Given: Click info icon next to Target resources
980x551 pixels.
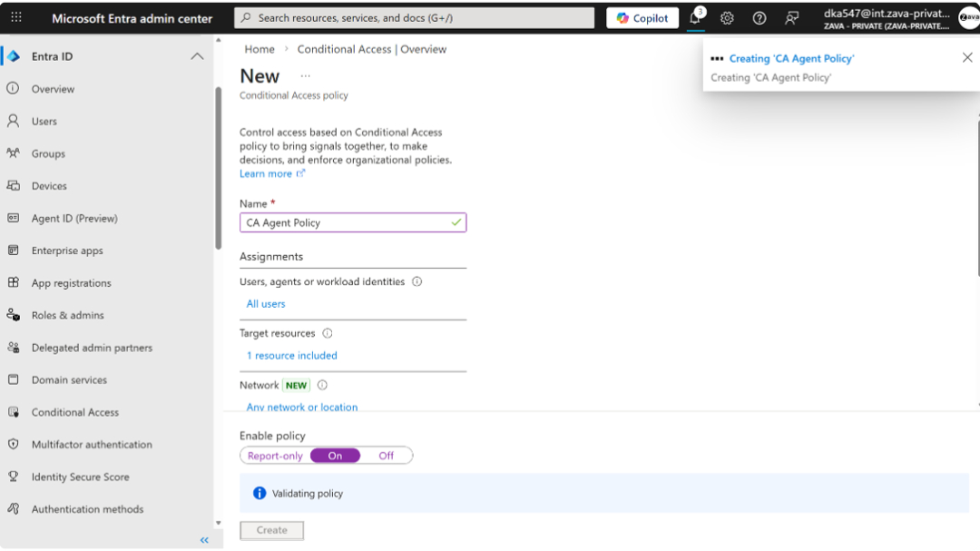Looking at the screenshot, I should 328,333.
